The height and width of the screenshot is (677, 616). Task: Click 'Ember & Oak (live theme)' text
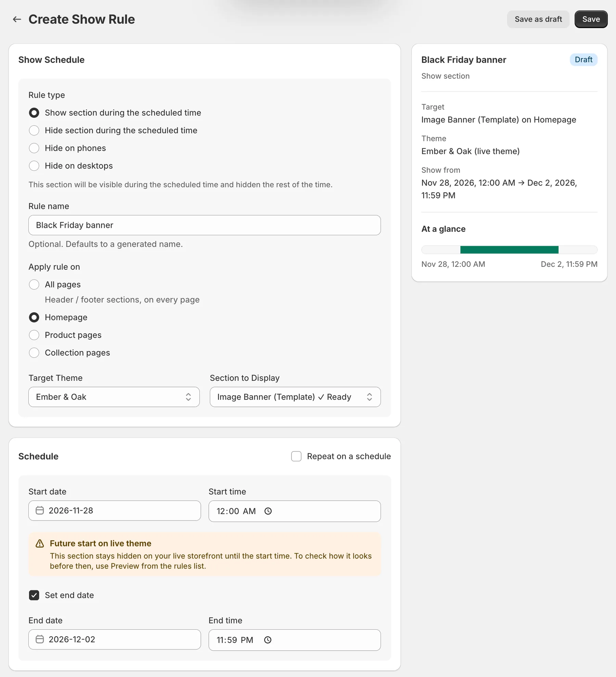(x=471, y=151)
